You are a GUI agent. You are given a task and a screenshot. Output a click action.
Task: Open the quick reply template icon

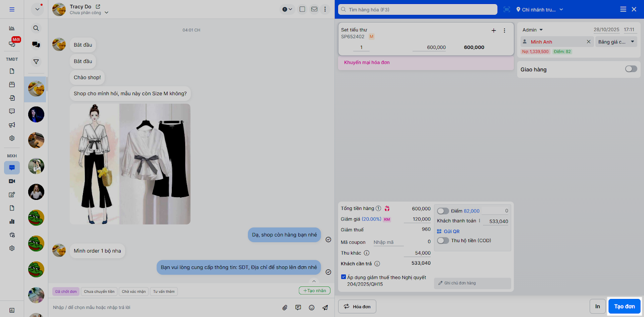[x=298, y=307]
